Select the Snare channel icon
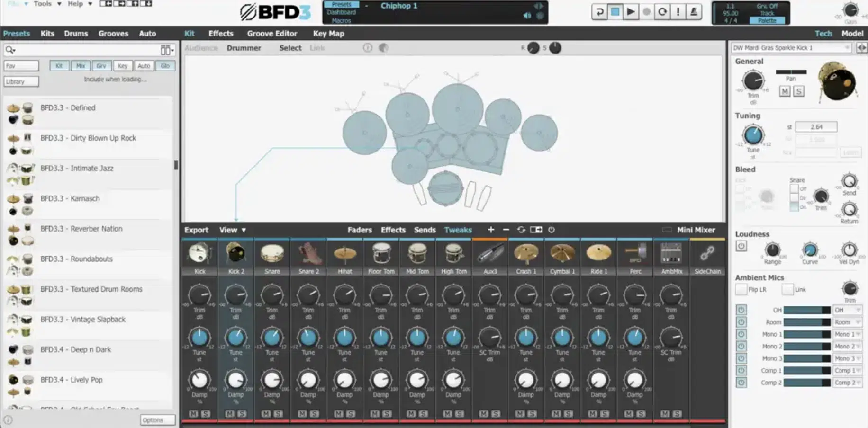This screenshot has height=428, width=868. [272, 253]
